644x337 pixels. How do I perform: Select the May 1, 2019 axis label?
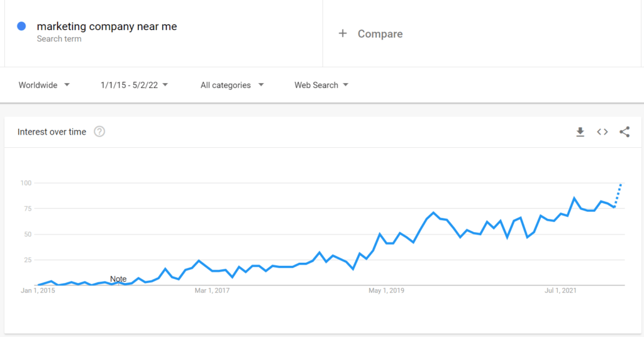click(x=386, y=290)
